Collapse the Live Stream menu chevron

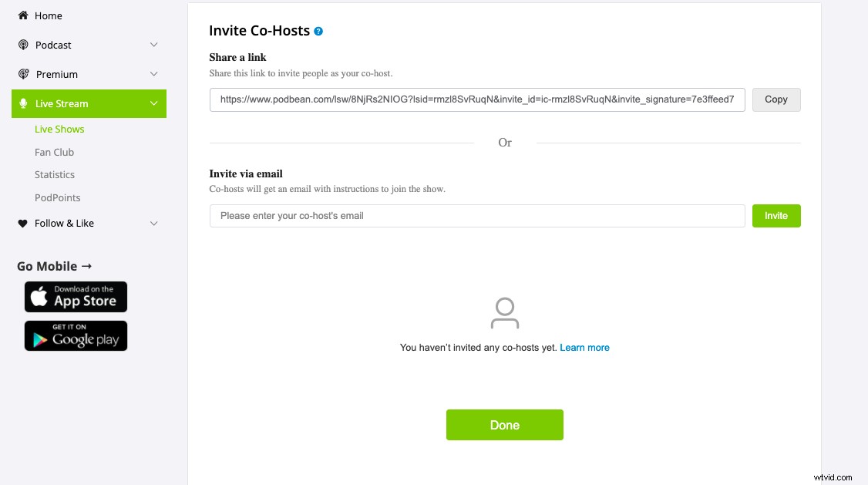tap(154, 103)
